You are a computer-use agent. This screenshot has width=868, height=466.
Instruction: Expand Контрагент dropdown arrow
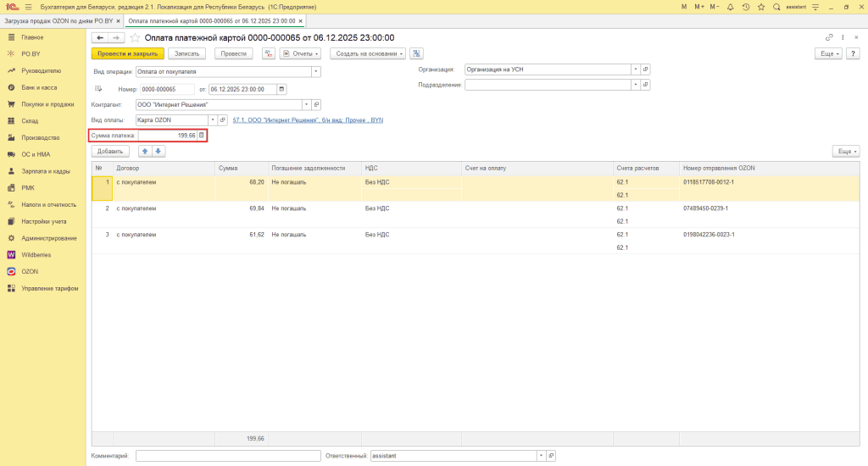(306, 104)
